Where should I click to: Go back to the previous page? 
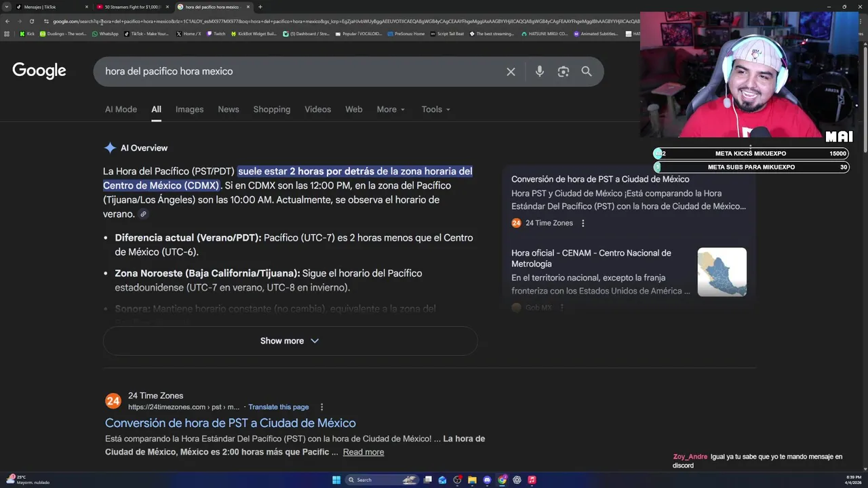coord(7,21)
